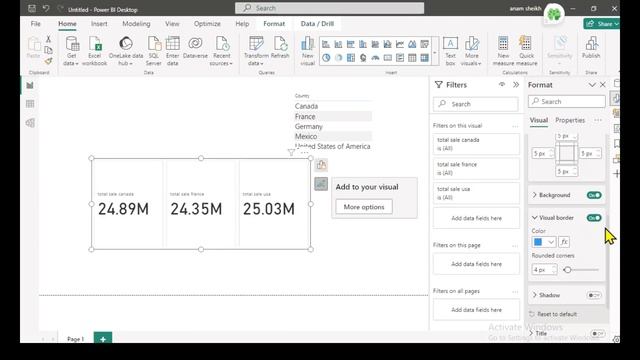Screen dimensions: 640x360
Task: Switch to Report view in left sidebar
Action: click(30, 85)
